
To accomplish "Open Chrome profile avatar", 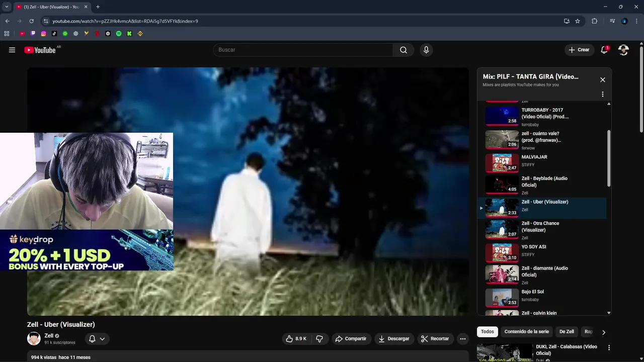I will (x=624, y=21).
